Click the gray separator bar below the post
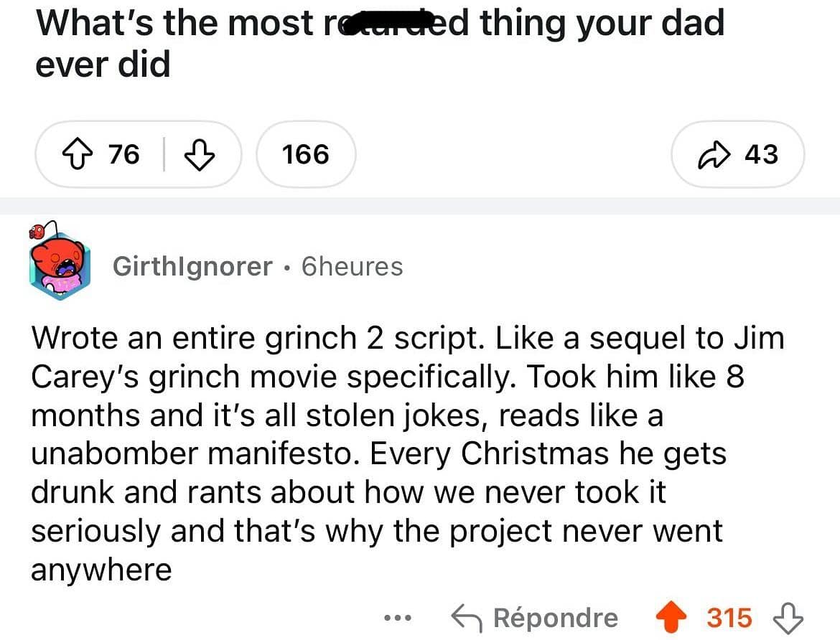The image size is (840, 640). tap(420, 206)
